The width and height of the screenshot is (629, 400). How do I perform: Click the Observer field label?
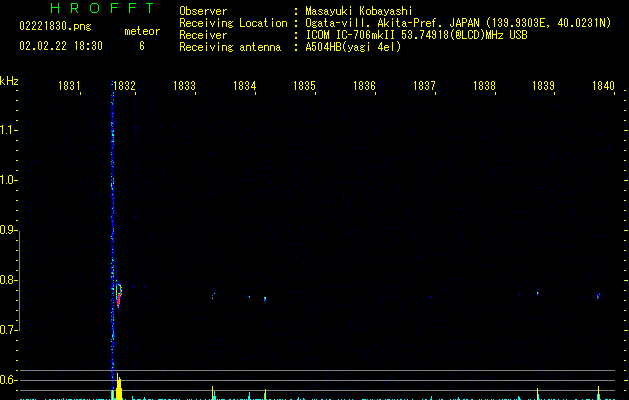pyautogui.click(x=203, y=11)
